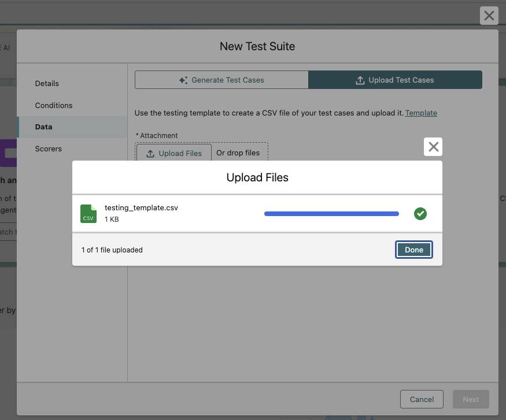Click the blue upload progress bar
The height and width of the screenshot is (420, 506).
331,214
